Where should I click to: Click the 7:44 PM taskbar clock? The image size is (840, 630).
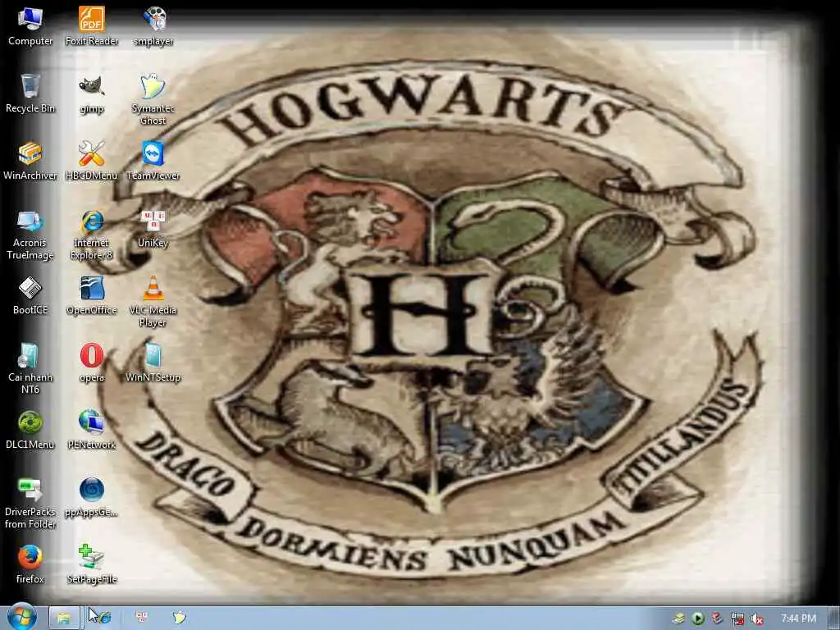click(798, 619)
